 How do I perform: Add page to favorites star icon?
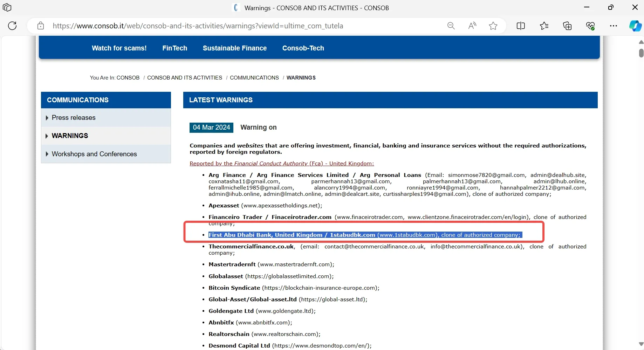pyautogui.click(x=493, y=26)
